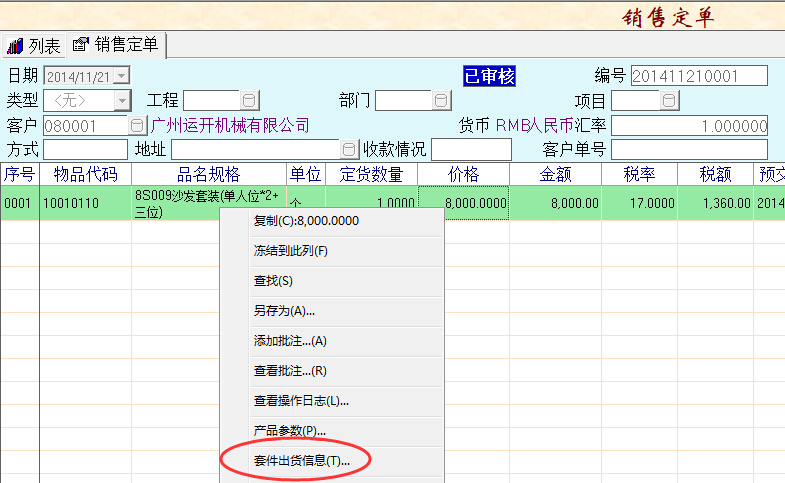
Task: Click the 物品代码 column header
Action: 86,174
